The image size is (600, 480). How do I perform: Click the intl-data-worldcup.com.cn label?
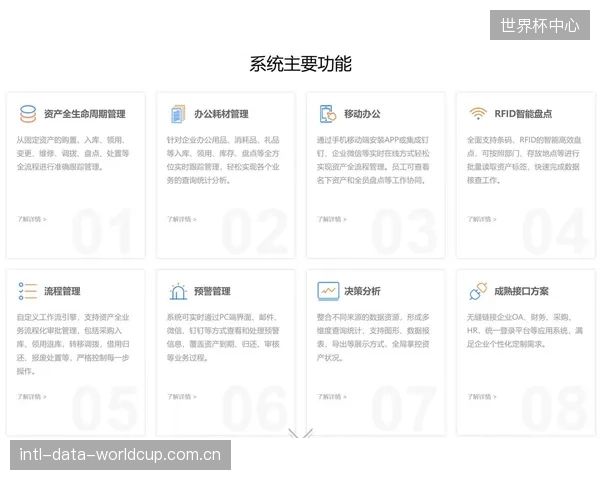tap(120, 455)
